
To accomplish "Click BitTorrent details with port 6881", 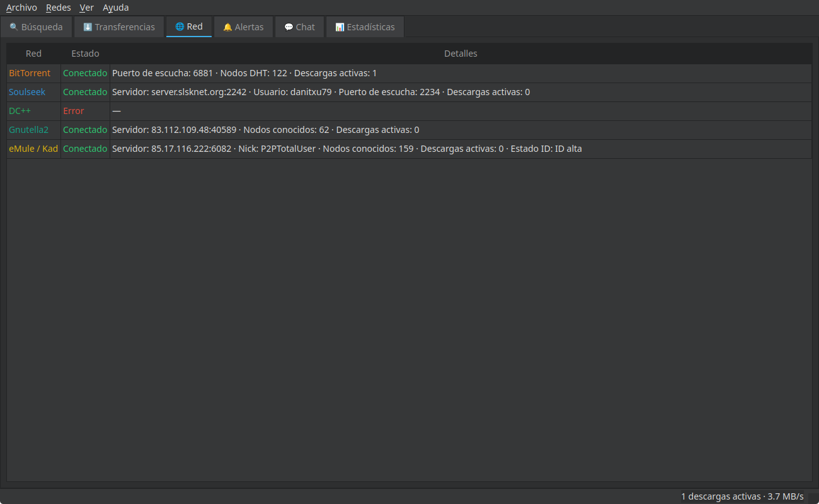I will 461,73.
